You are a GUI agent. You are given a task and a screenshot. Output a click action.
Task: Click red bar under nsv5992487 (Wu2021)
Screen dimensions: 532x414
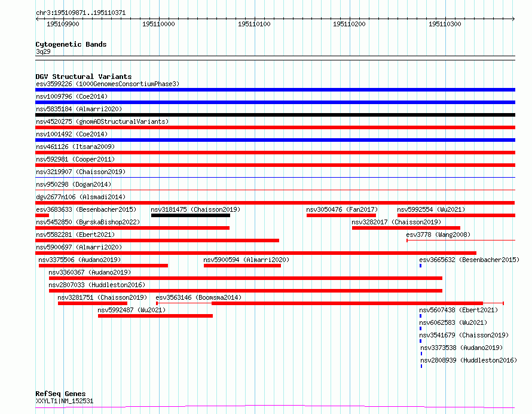coord(155,316)
